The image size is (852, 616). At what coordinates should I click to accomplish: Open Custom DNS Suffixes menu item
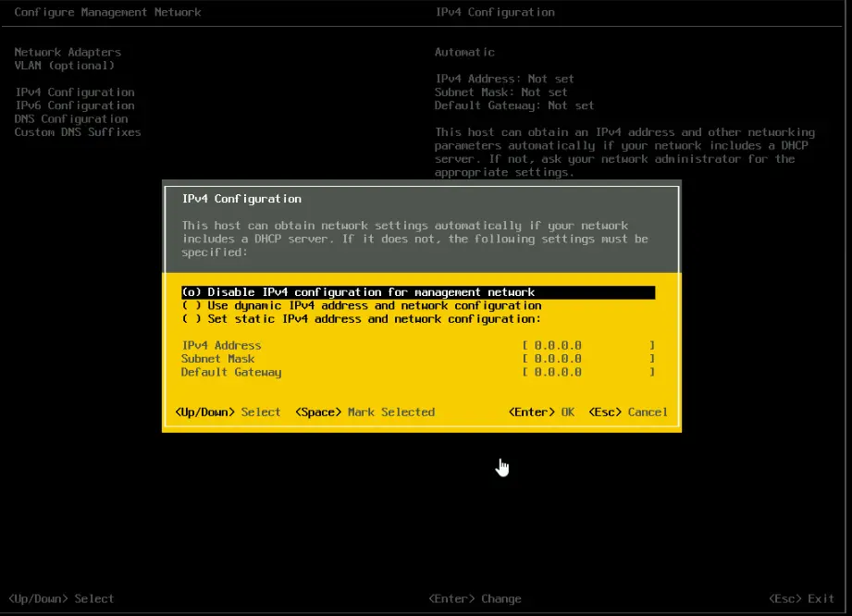click(x=78, y=132)
